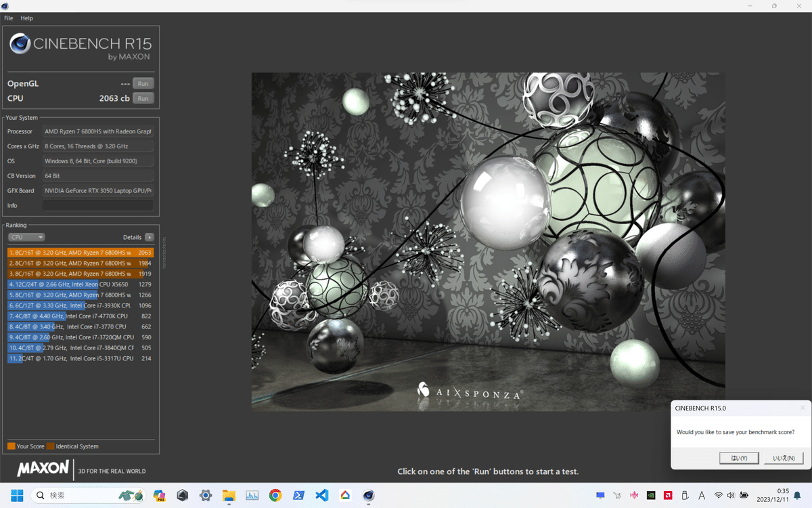The width and height of the screenshot is (812, 508).
Task: Click the pink audio waveform tray icon
Action: coord(634,495)
